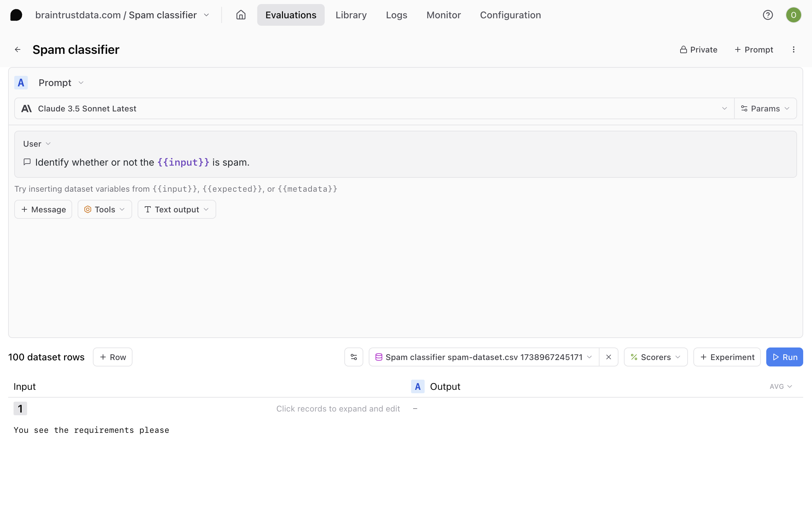Go to the home icon
The image size is (812, 527).
tap(241, 15)
